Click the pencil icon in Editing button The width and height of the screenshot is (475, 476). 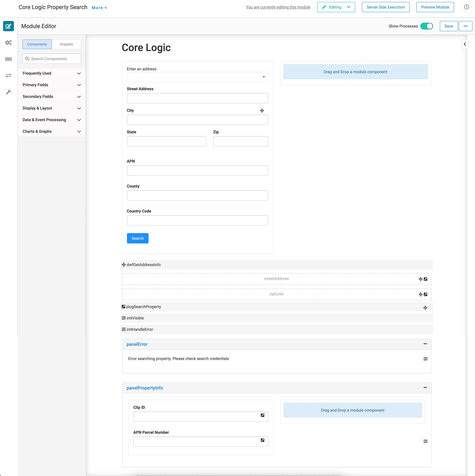[x=324, y=7]
